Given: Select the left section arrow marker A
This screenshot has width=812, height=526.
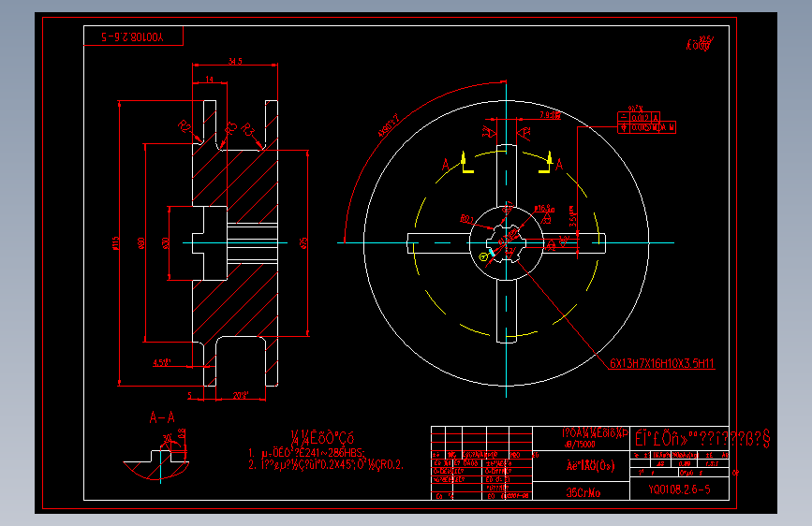Looking at the screenshot, I should (x=446, y=165).
